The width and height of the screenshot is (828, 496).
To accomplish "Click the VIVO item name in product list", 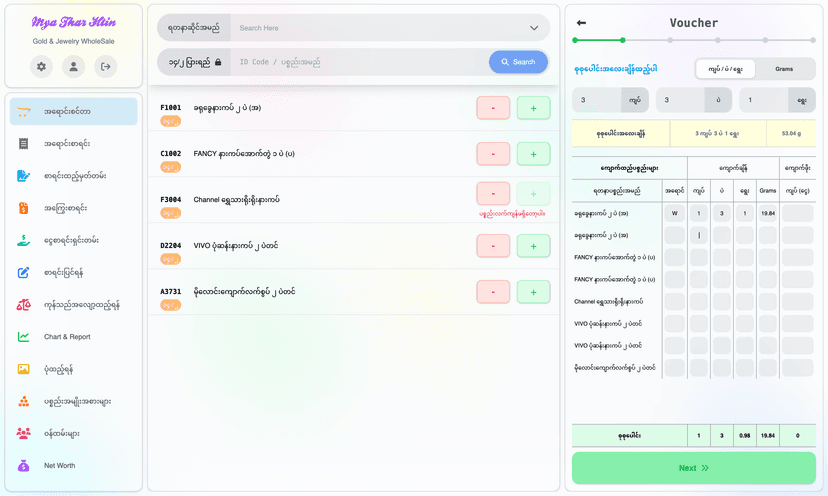I will [236, 246].
